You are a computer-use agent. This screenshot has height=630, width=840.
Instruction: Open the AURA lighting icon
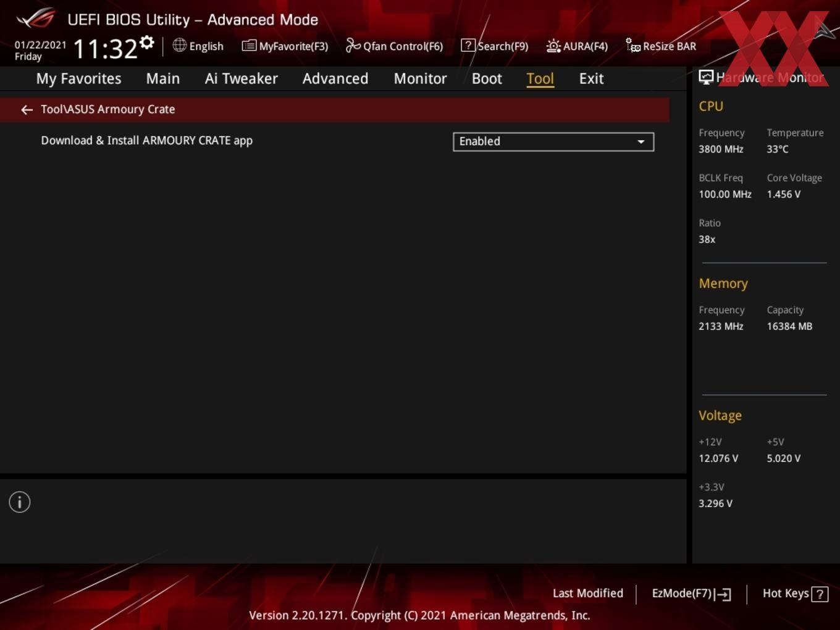[553, 46]
